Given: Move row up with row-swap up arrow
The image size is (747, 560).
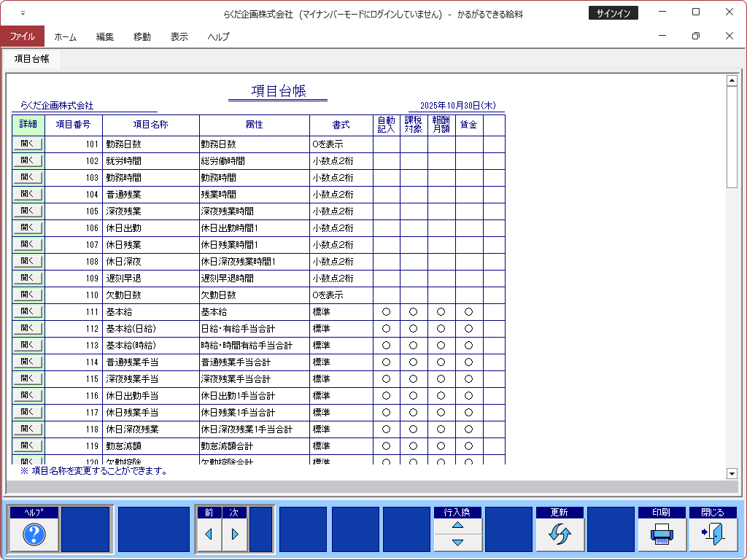Looking at the screenshot, I should 457,525.
